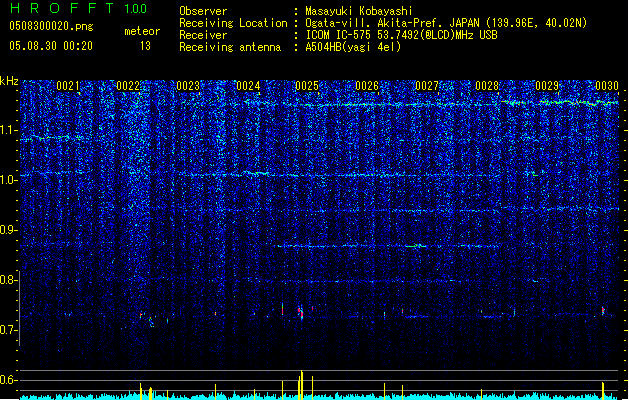The height and width of the screenshot is (400, 629).
Task: Click the meteor count value 13
Action: tap(145, 46)
